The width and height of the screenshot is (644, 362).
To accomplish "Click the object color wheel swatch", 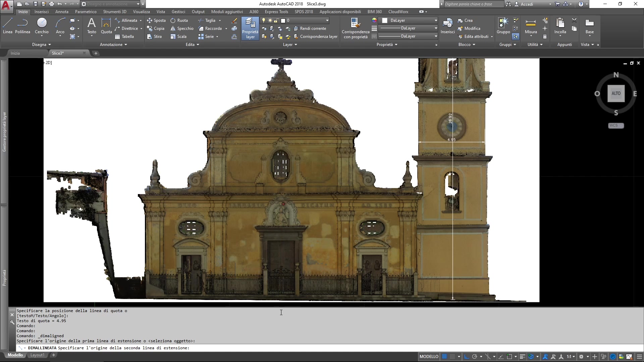I will 374,20.
